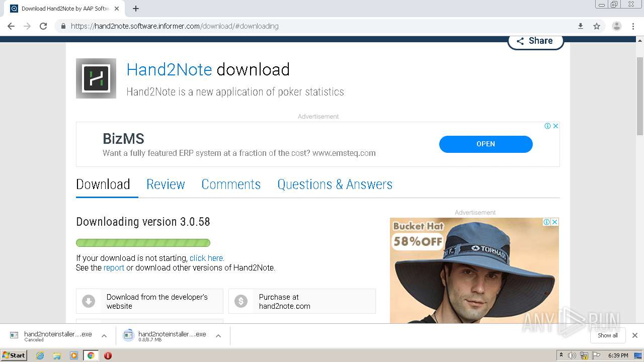Image resolution: width=644 pixels, height=362 pixels.
Task: Close the Download Hand2Note browser tab
Action: pyautogui.click(x=117, y=9)
